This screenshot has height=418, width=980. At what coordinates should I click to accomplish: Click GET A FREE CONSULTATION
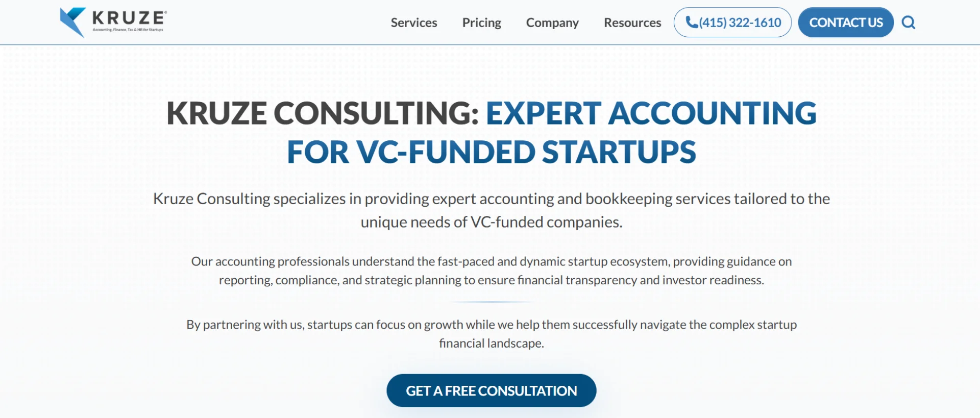point(491,390)
